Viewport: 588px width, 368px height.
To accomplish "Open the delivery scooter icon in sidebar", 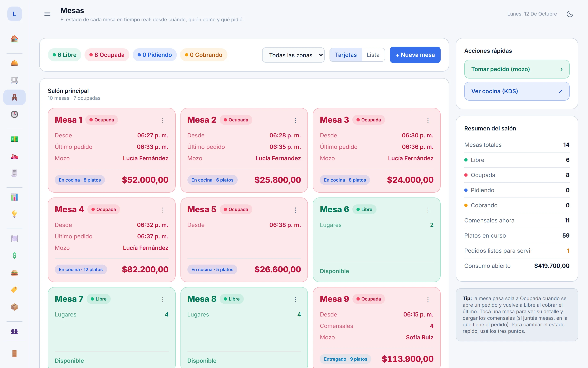I will pos(14,156).
